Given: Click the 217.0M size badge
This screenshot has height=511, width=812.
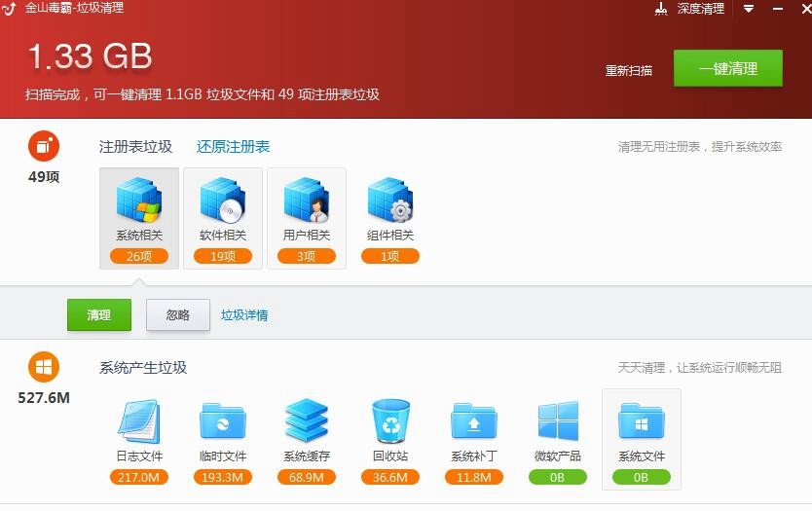Looking at the screenshot, I should pyautogui.click(x=139, y=477).
